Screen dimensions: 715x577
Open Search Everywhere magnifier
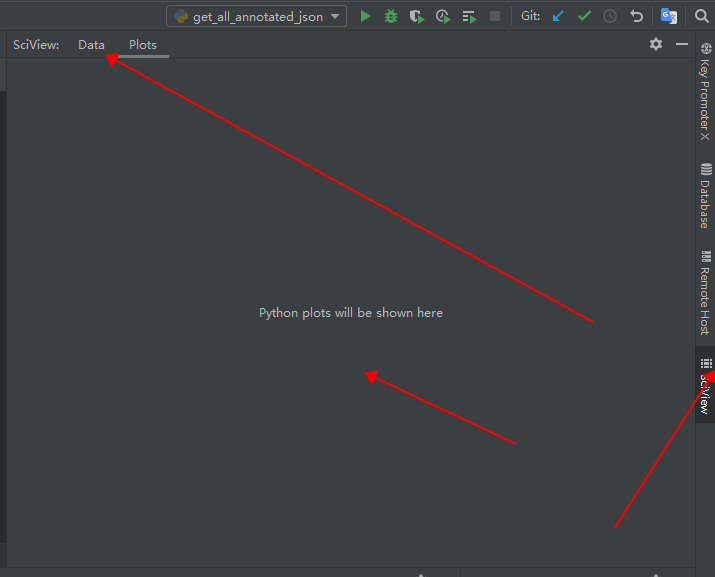pyautogui.click(x=701, y=16)
